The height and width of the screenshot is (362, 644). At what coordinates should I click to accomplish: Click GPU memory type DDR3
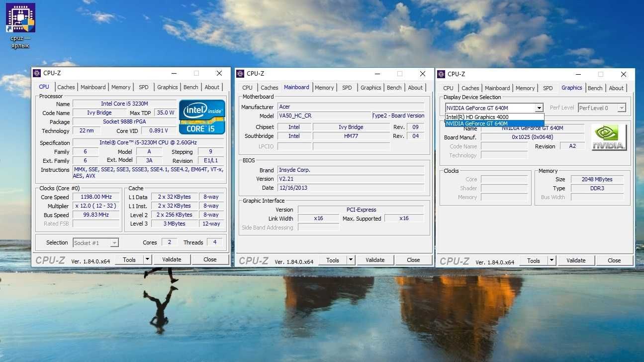tap(597, 188)
